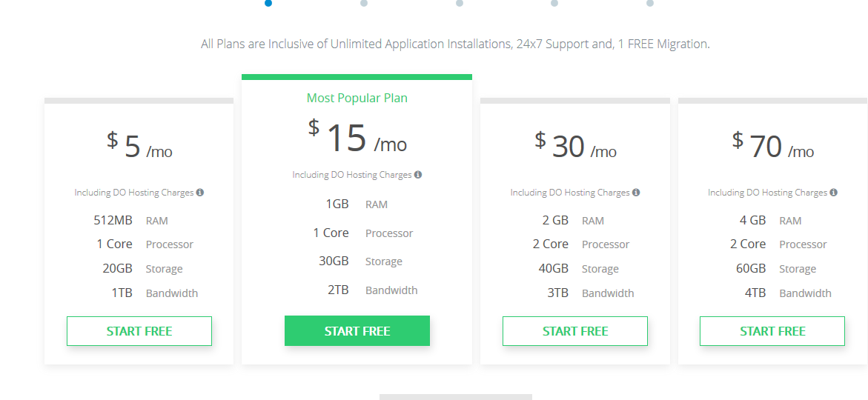This screenshot has height=400, width=868.
Task: Click the $70 /mo price heading
Action: (773, 145)
